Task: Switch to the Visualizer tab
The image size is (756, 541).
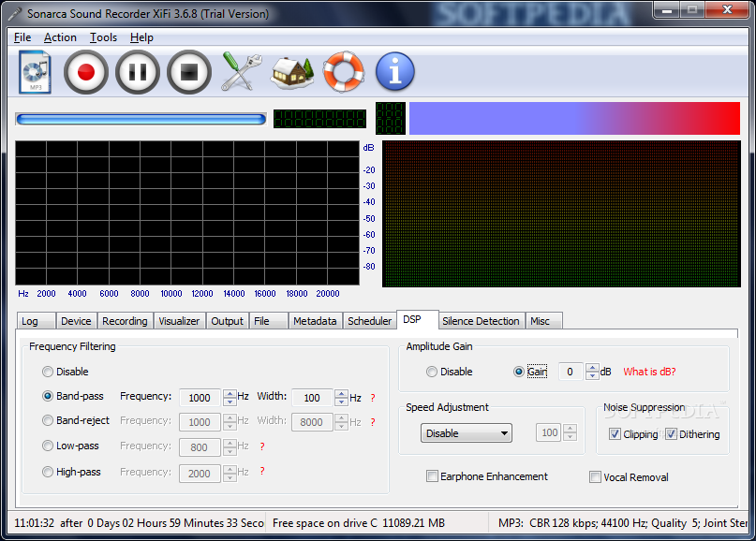Action: point(179,321)
